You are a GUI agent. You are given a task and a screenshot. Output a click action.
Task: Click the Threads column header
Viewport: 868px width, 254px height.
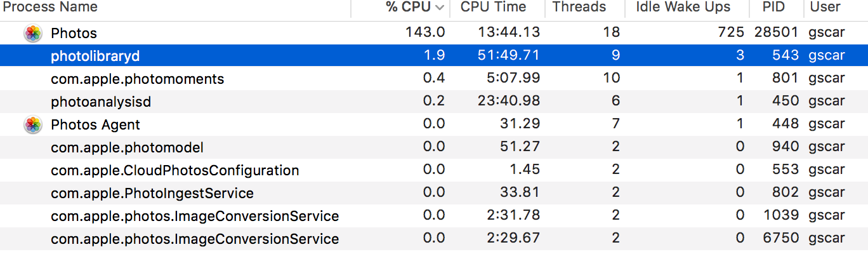(x=579, y=8)
